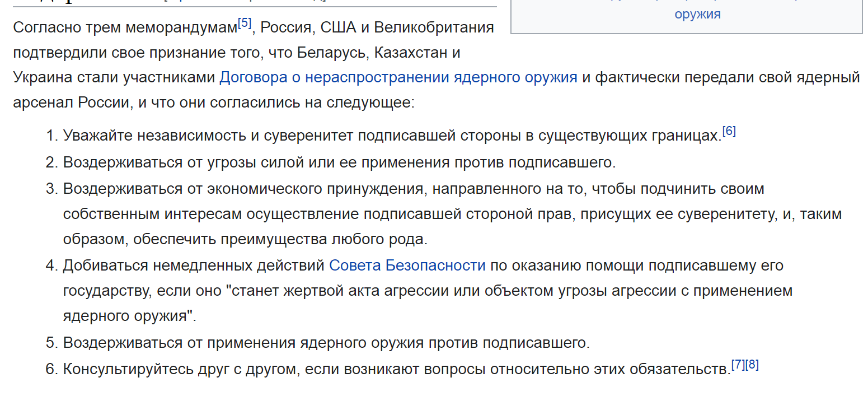Open footnote reference 7 after обязательств
Screen dimensions: 868x396
point(738,365)
